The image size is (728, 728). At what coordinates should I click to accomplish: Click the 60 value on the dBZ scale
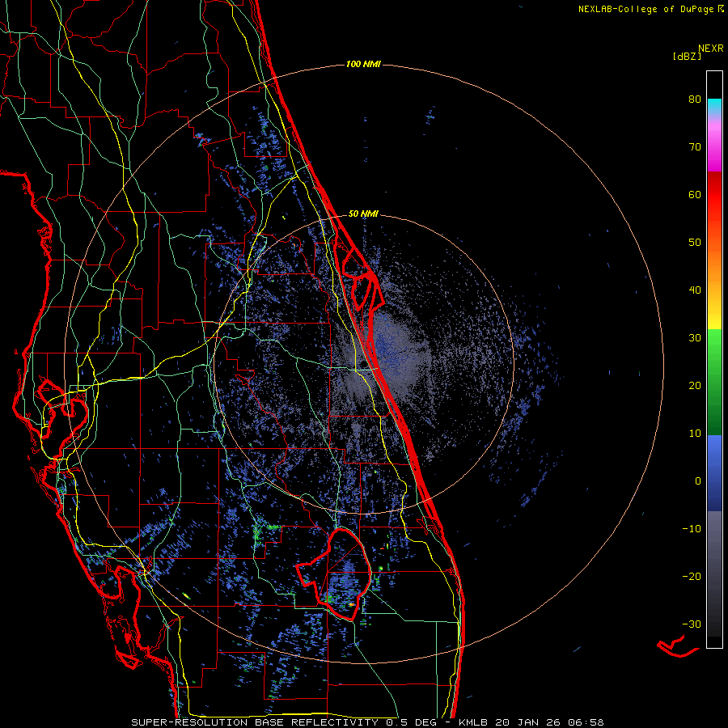coord(695,194)
